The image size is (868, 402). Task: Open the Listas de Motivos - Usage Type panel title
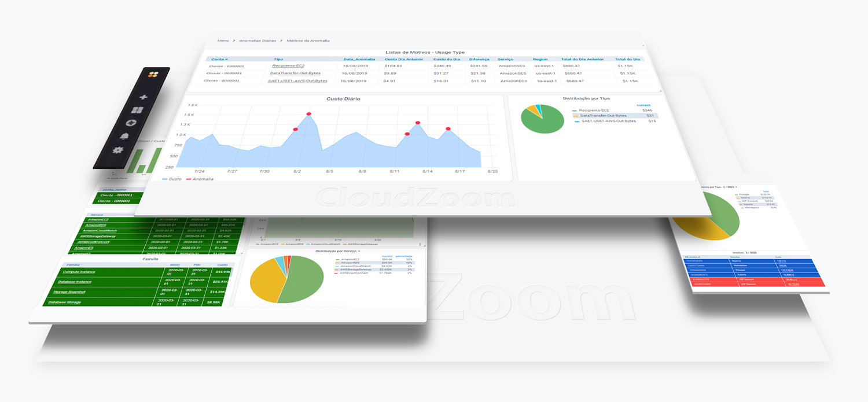[425, 52]
